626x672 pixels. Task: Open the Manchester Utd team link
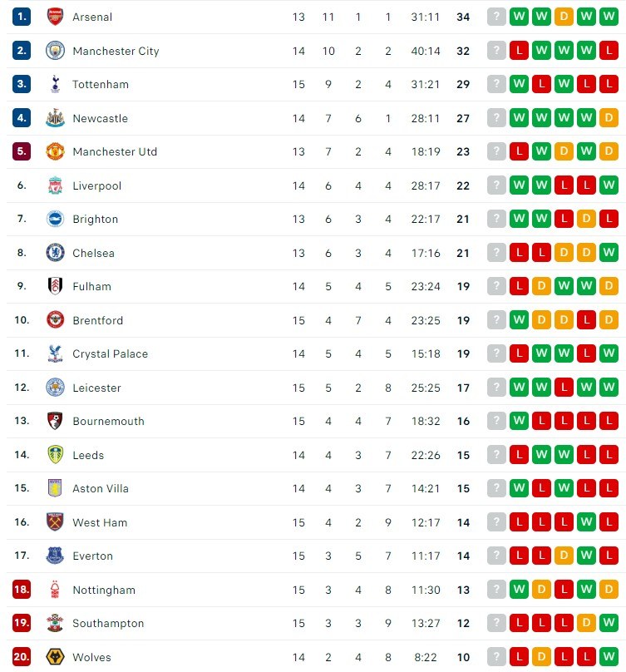point(115,151)
